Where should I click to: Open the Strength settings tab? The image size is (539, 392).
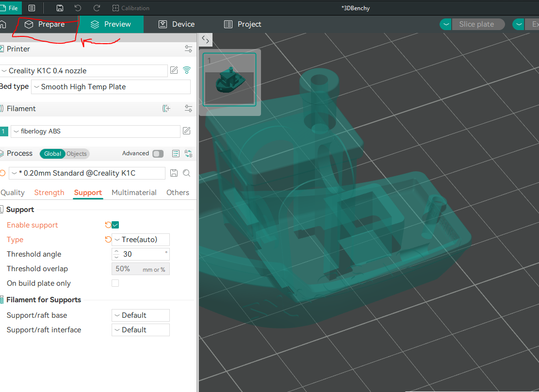click(49, 193)
